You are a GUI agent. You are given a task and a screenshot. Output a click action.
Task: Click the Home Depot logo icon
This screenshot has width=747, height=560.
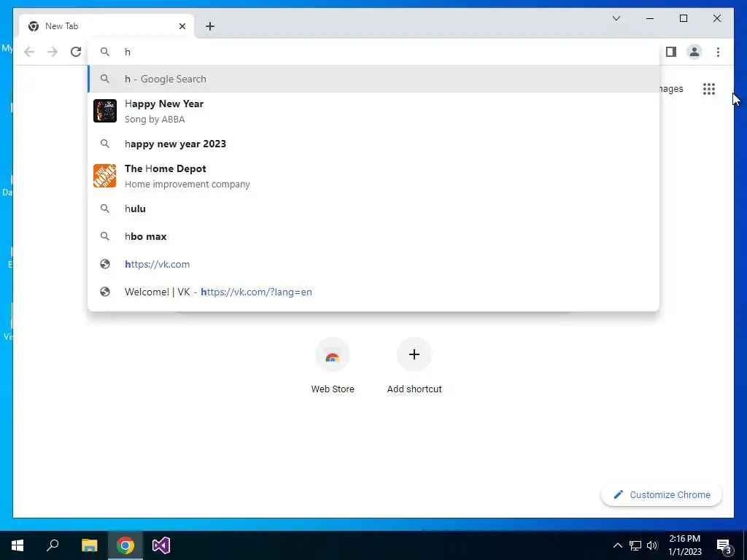105,176
